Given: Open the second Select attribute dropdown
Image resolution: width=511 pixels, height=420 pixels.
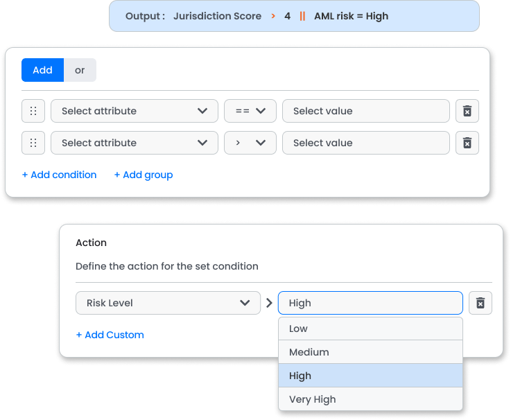Looking at the screenshot, I should pyautogui.click(x=135, y=143).
